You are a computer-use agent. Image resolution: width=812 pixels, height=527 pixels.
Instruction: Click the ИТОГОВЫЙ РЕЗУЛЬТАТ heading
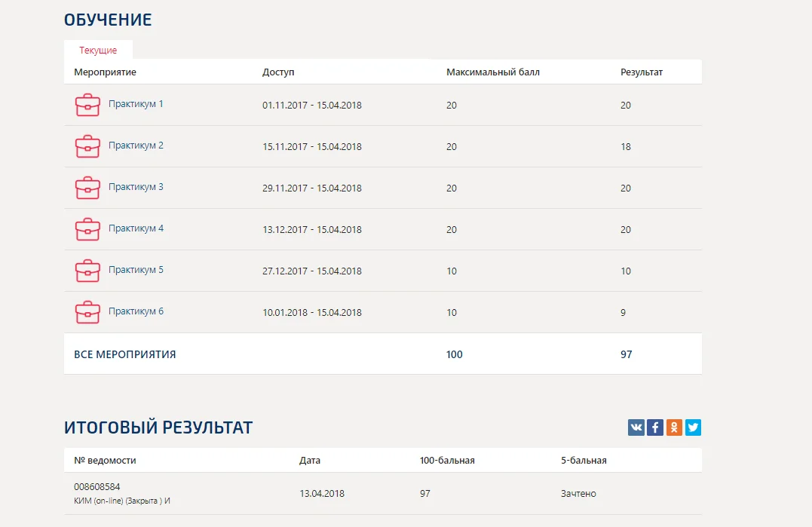(158, 427)
